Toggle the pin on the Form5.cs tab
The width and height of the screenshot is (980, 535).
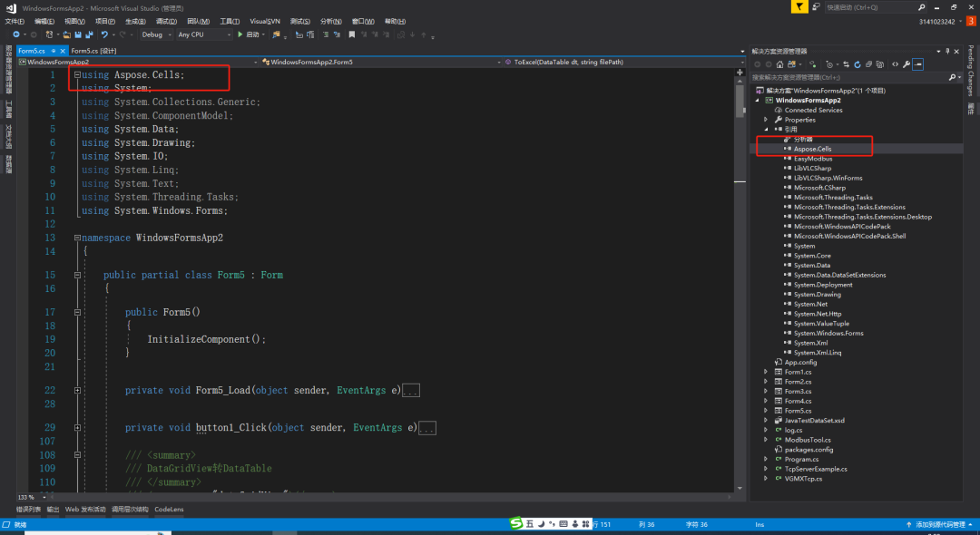click(x=54, y=51)
